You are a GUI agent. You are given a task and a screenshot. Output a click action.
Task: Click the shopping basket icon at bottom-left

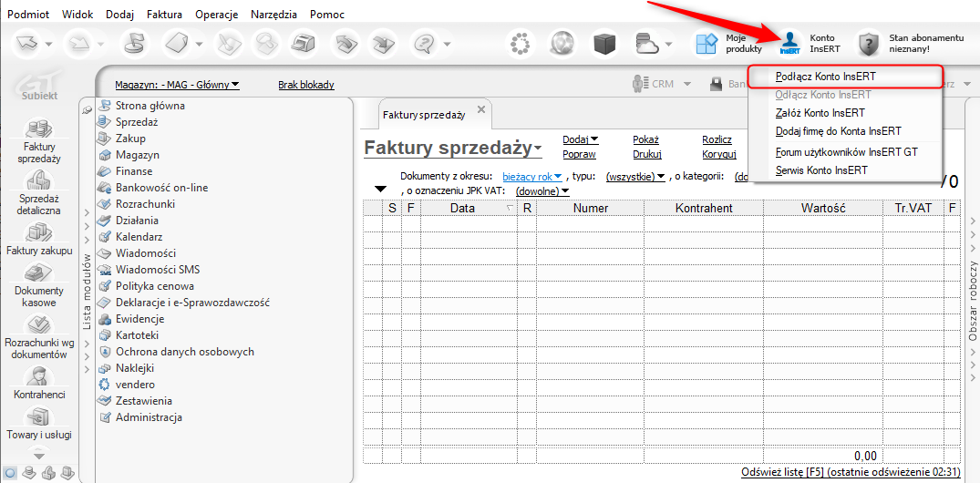click(x=48, y=472)
